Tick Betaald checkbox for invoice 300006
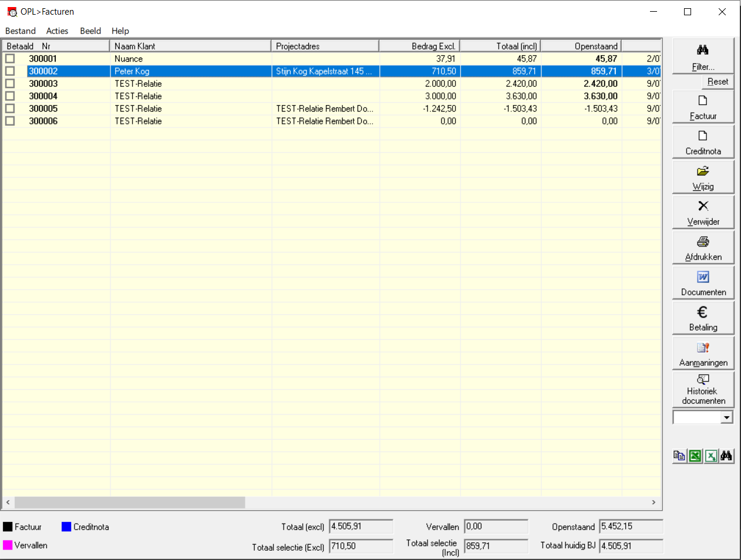741x560 pixels. (x=10, y=121)
